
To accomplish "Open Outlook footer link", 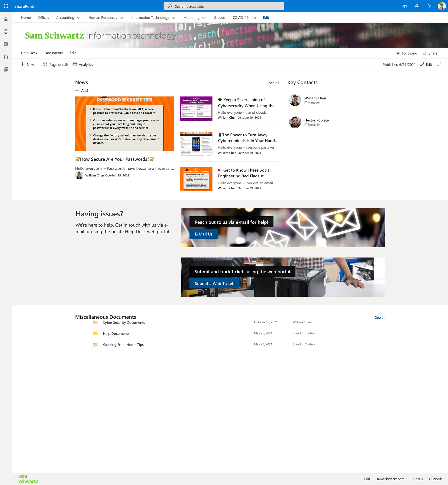I will (435, 479).
